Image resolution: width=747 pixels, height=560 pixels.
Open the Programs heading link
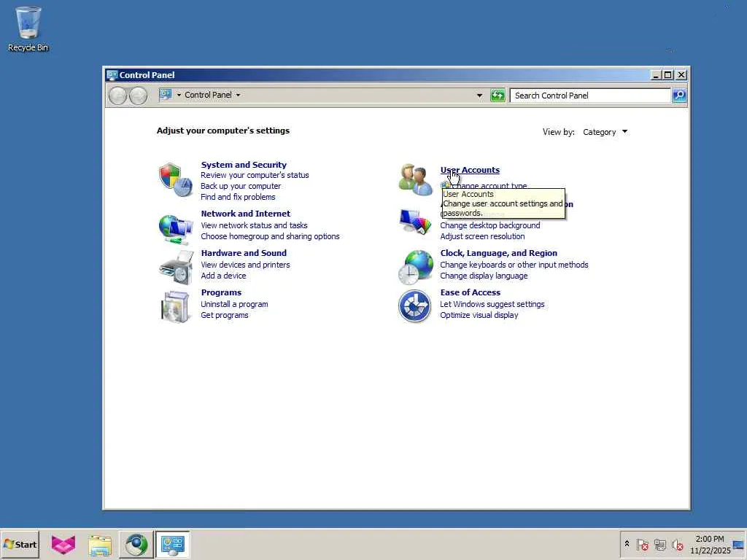click(x=221, y=293)
